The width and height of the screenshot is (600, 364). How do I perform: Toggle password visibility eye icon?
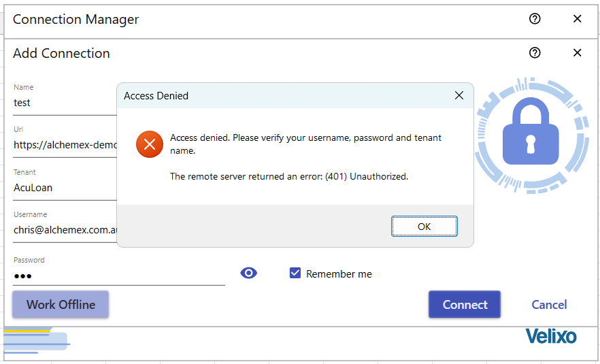click(x=249, y=273)
